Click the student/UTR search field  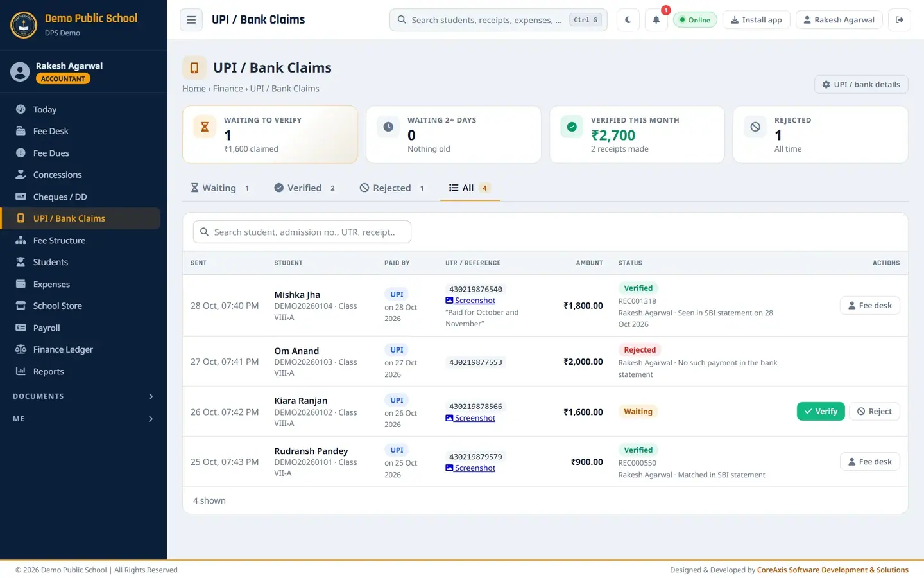point(302,232)
